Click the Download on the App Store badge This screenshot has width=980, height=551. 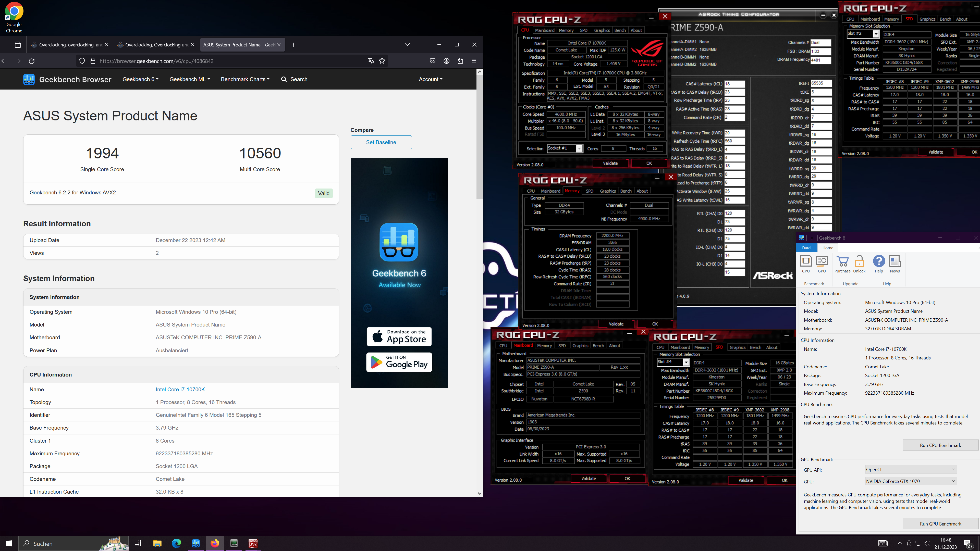pos(399,336)
